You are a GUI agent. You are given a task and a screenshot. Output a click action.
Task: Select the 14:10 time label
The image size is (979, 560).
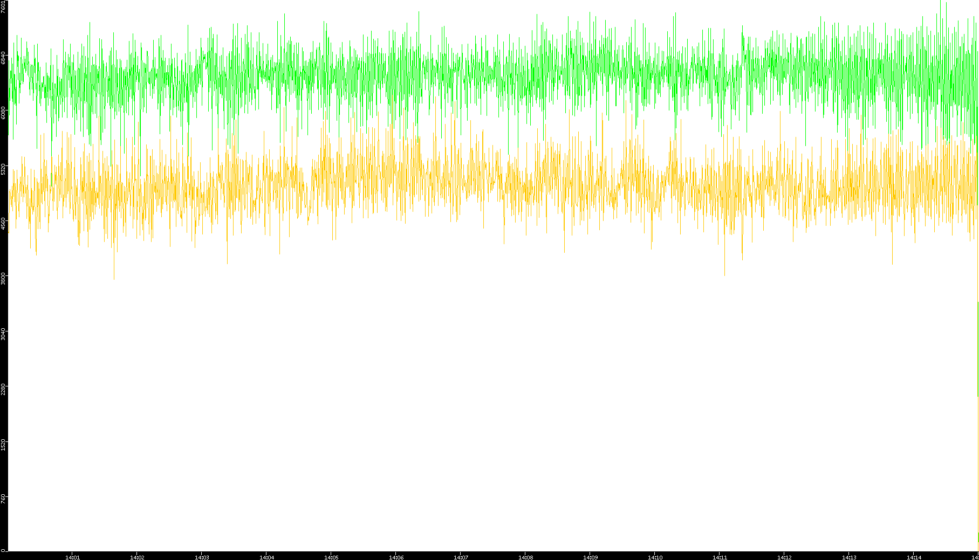(655, 557)
